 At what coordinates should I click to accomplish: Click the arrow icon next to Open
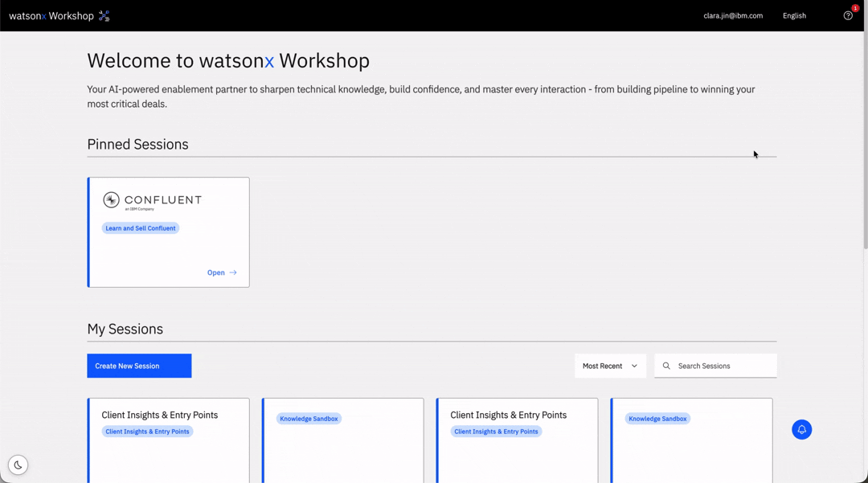pos(233,272)
